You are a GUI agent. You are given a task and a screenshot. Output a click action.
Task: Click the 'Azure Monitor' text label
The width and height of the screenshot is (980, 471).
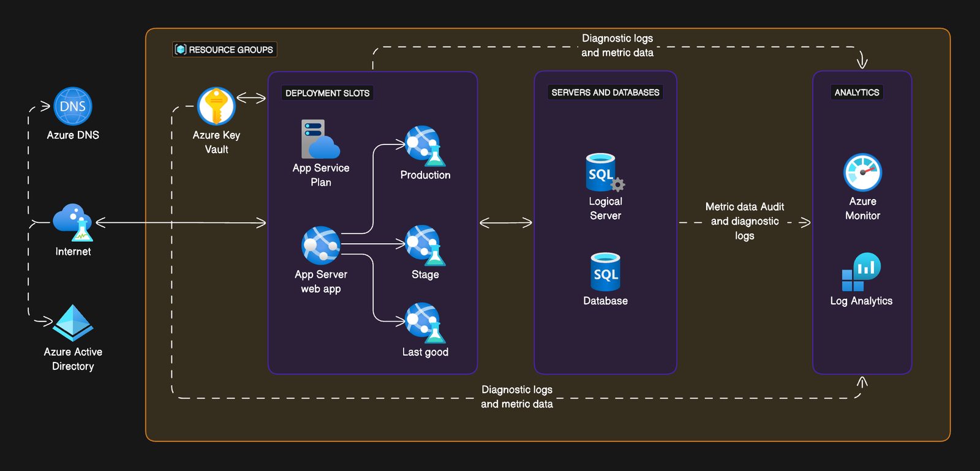(x=862, y=208)
